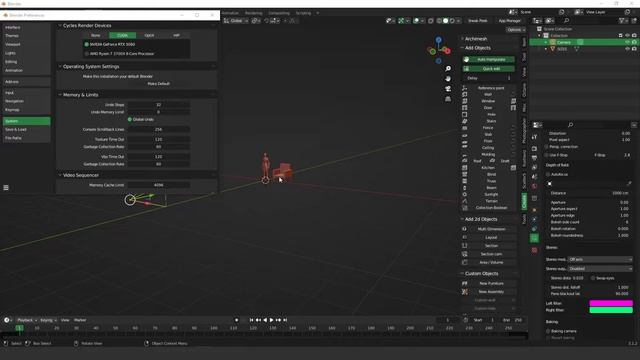Select green Object Data properties tab
Screen dimensions: 640x360
tap(534, 238)
